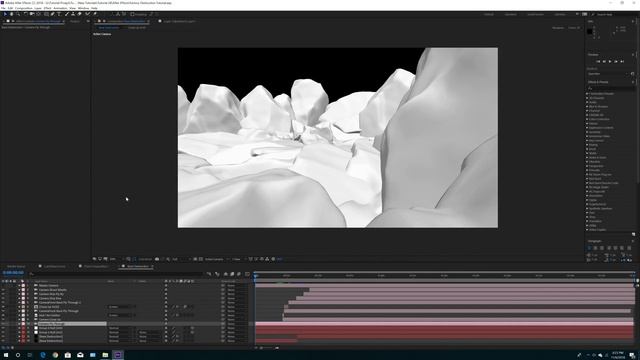
Task: Select the Rectangle shape tool
Action: [x=46, y=14]
